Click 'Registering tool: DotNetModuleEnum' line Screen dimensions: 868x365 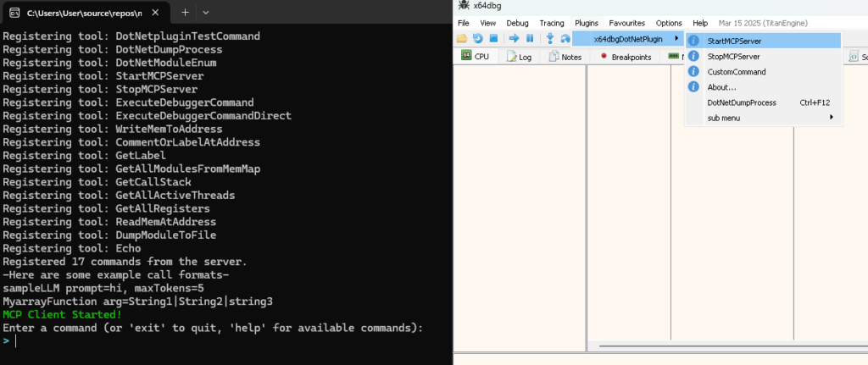click(109, 63)
